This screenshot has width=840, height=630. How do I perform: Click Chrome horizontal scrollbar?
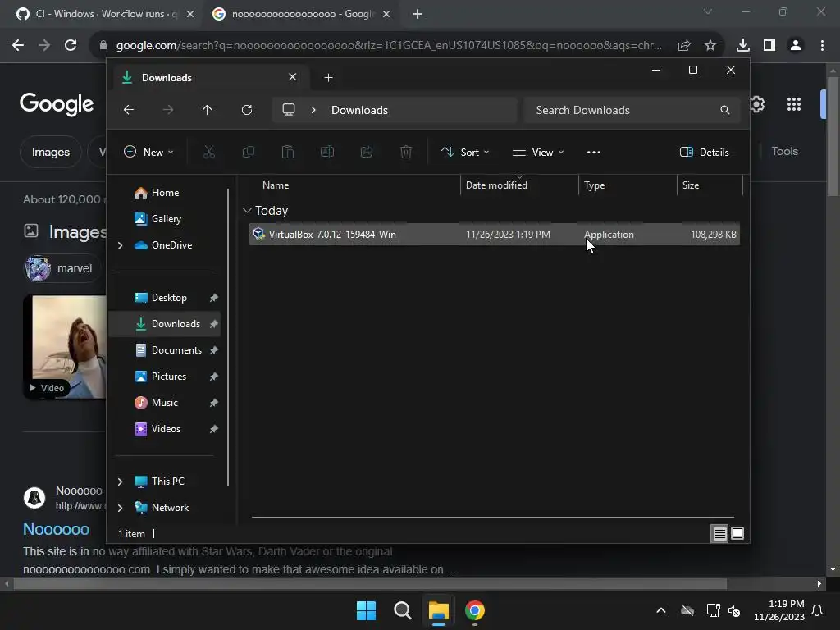[370, 584]
